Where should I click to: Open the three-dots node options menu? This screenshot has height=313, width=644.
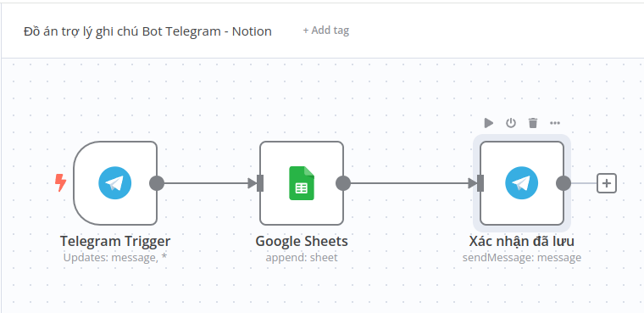(x=555, y=122)
